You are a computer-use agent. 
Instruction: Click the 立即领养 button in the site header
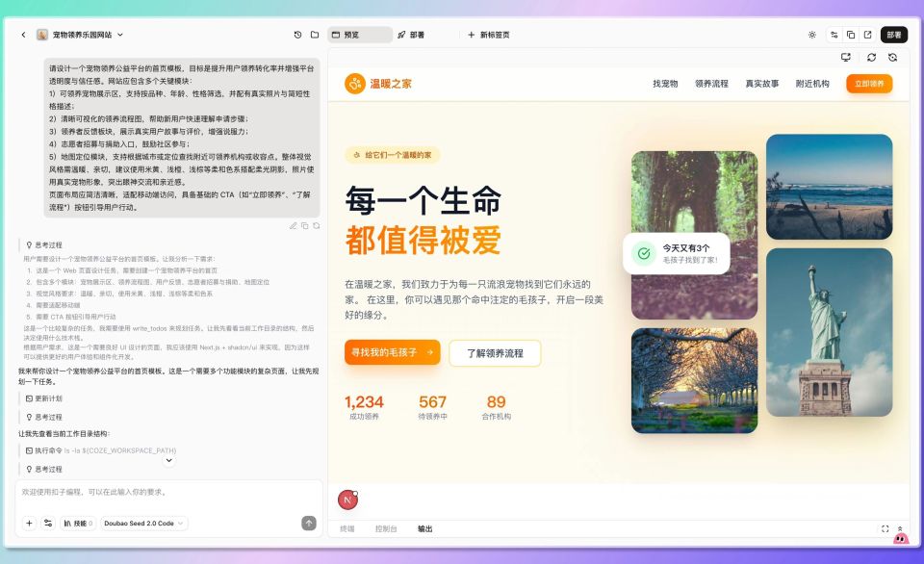point(870,84)
